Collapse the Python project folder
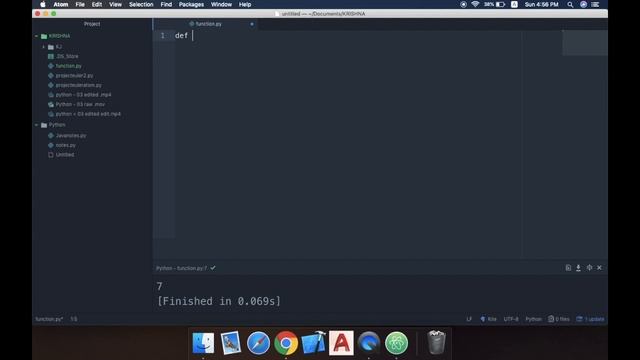 (36, 125)
